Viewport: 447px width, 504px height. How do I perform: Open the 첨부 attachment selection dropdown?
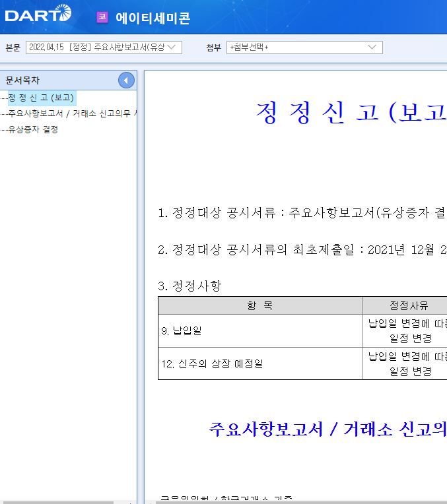[x=304, y=47]
